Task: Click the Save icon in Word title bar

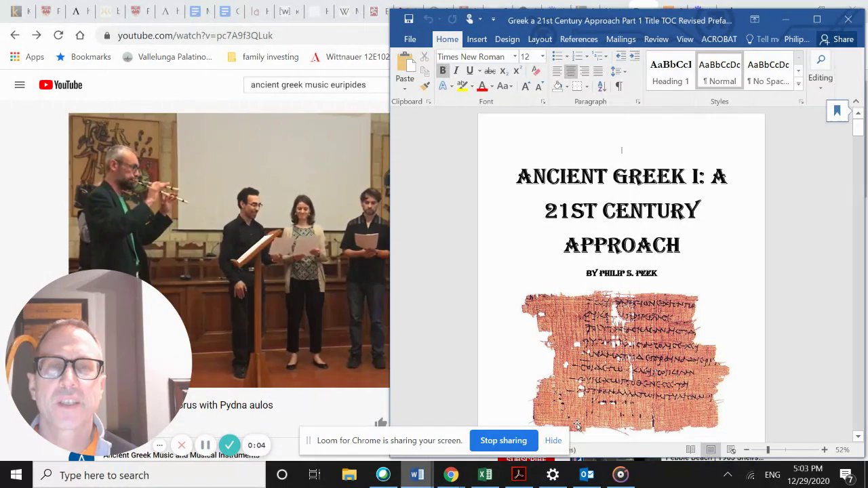Action: point(408,20)
